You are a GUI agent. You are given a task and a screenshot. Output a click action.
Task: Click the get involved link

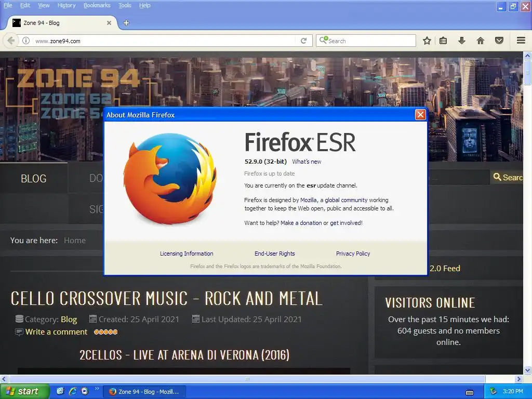pos(345,222)
